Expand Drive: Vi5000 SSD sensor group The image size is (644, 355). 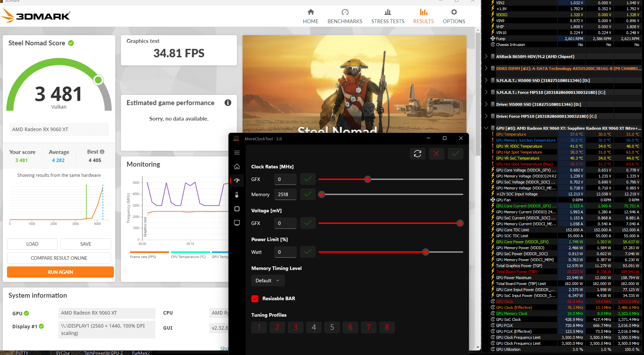[486, 104]
